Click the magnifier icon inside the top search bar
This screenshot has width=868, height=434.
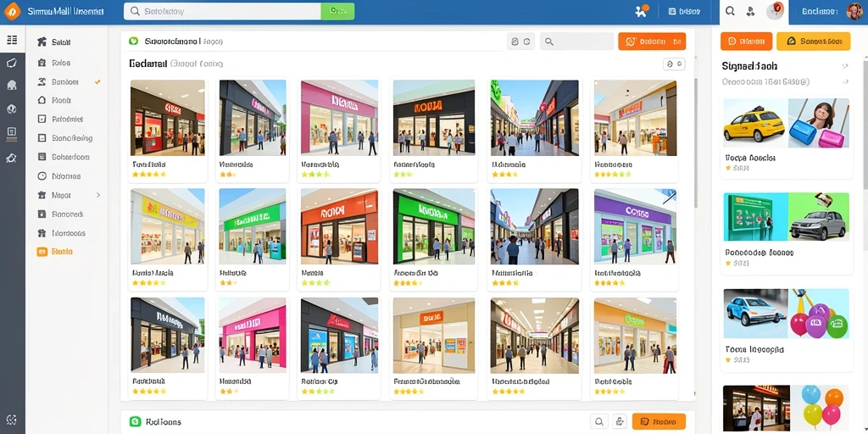(x=134, y=11)
